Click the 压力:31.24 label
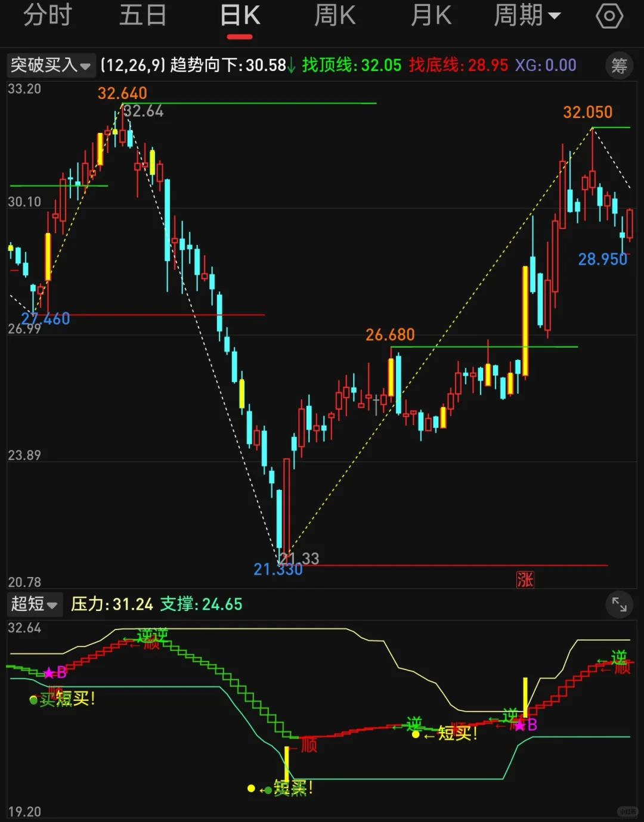The image size is (644, 822). [112, 604]
